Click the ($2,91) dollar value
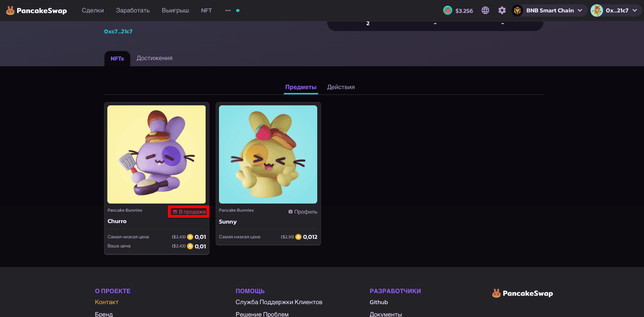Viewport: 644px width, 317px height. (287, 237)
